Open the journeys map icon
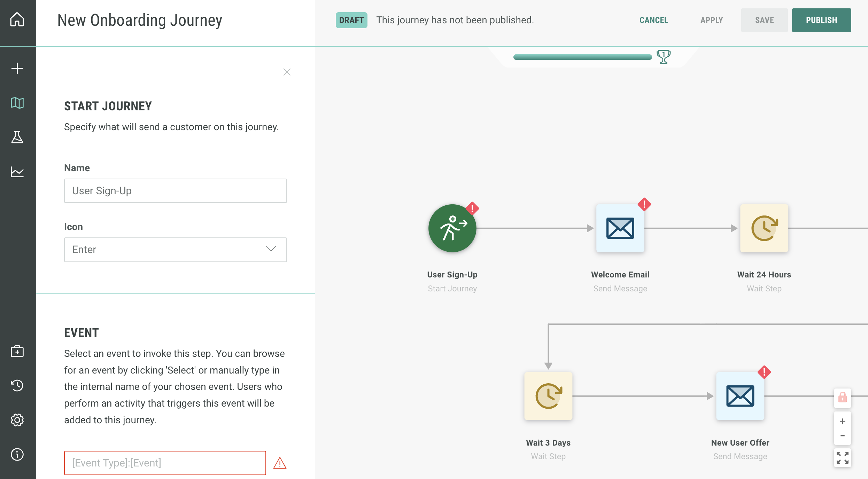Viewport: 868px width, 479px height. click(17, 103)
